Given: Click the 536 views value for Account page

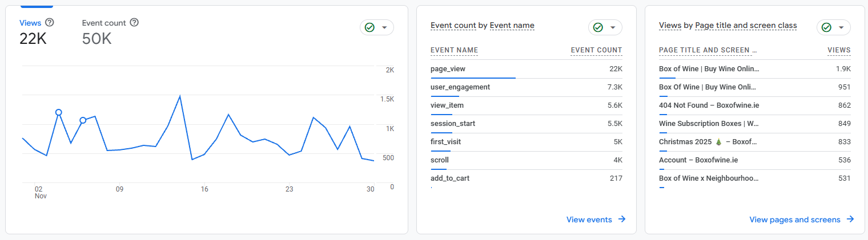Looking at the screenshot, I should coord(844,160).
